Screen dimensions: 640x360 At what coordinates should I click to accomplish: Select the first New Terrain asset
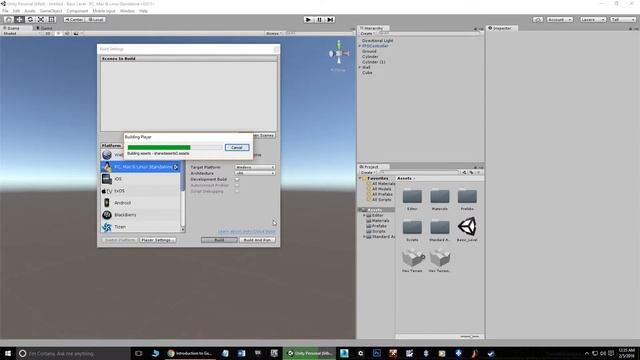[x=412, y=258]
